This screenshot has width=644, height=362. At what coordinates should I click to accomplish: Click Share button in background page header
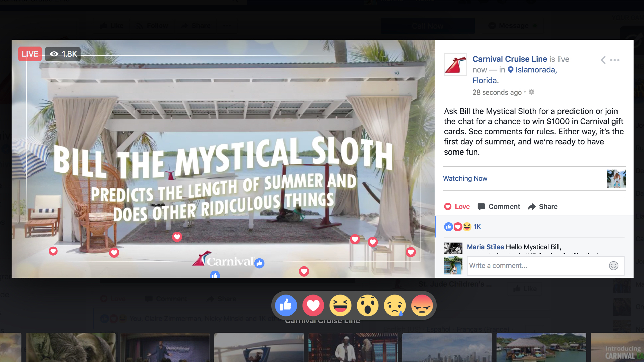196,26
